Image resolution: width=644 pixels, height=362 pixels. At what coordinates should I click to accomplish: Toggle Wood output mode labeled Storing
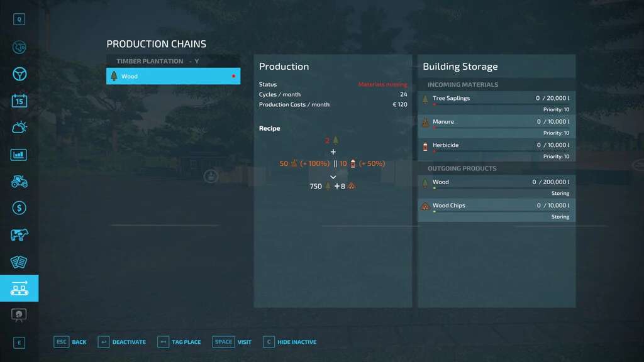(560, 194)
